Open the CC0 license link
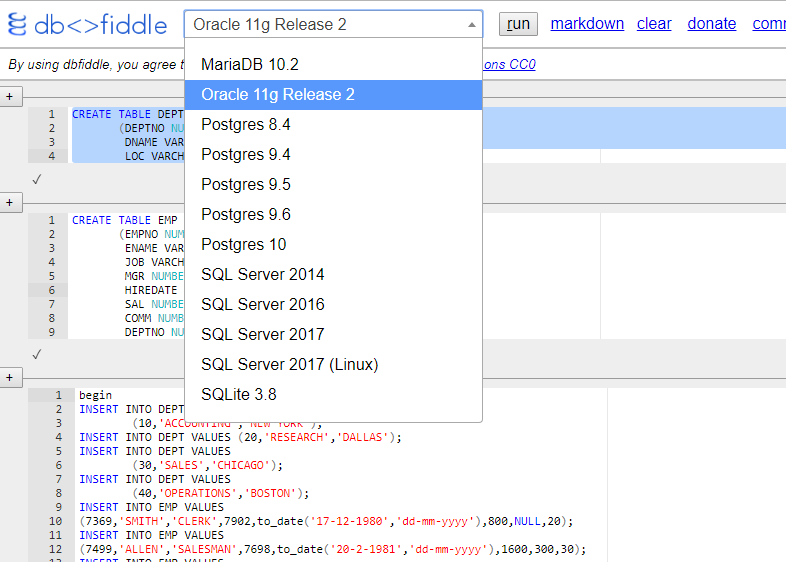Screen dimensions: 786x562 pyautogui.click(x=509, y=65)
